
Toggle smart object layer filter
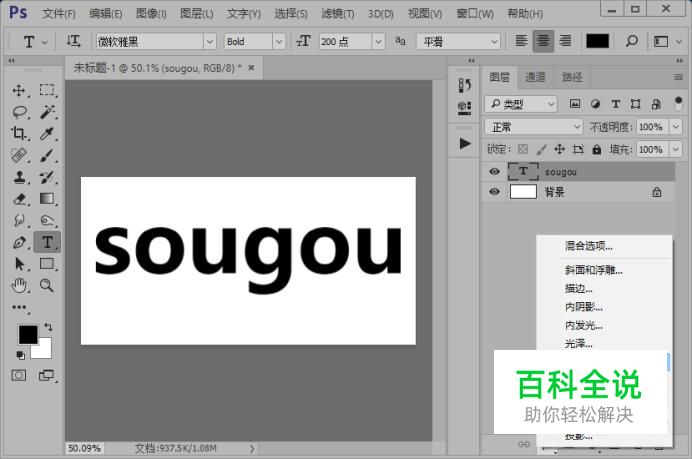click(656, 104)
